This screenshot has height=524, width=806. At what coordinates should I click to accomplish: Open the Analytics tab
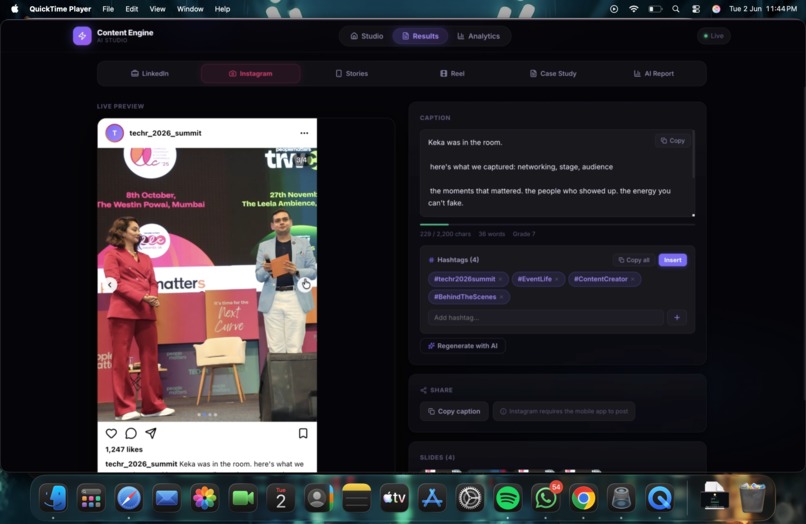pos(479,36)
